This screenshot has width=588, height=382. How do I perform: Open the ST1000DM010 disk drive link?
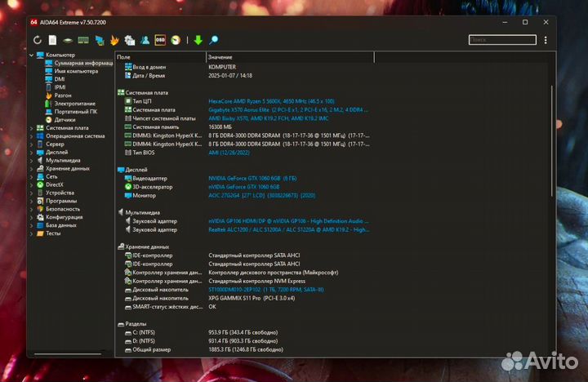coord(266,290)
